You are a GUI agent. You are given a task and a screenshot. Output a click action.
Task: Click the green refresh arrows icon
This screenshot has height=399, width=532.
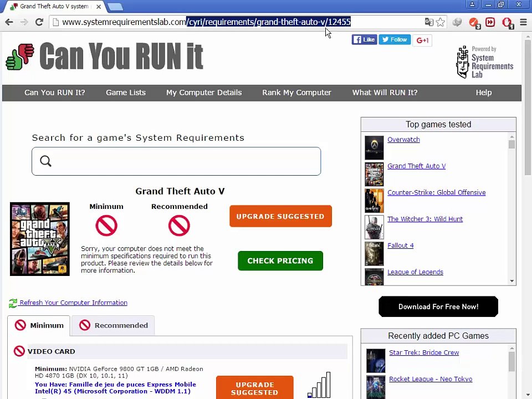pos(13,303)
